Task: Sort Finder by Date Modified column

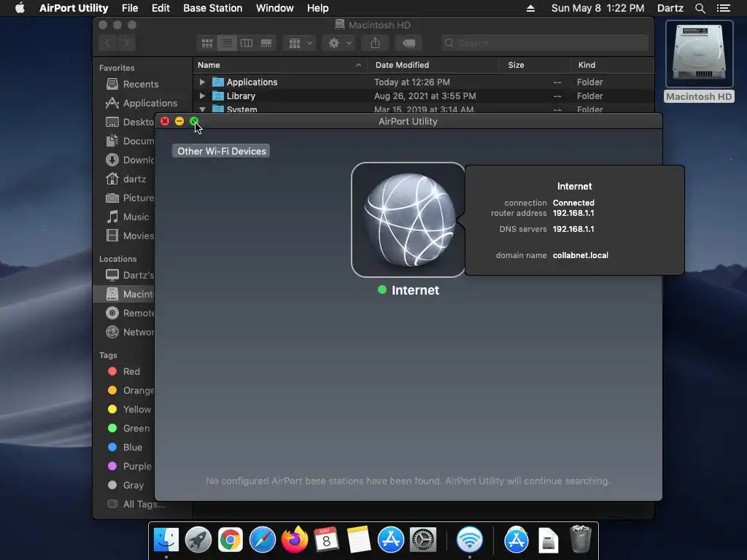Action: click(433, 65)
